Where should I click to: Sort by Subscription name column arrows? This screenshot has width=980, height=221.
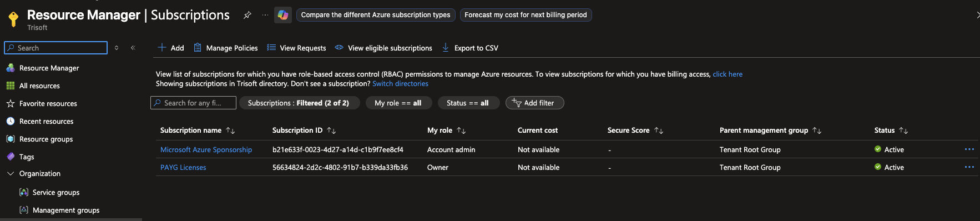coord(230,130)
